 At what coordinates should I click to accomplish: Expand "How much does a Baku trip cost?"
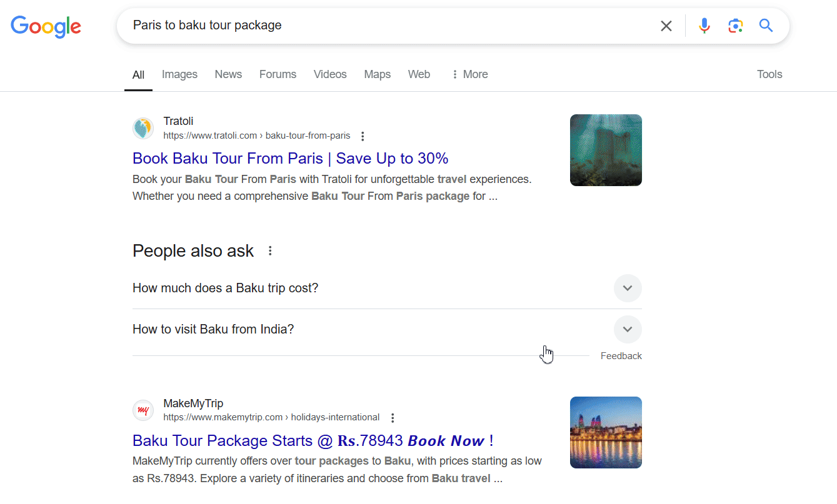(x=628, y=289)
